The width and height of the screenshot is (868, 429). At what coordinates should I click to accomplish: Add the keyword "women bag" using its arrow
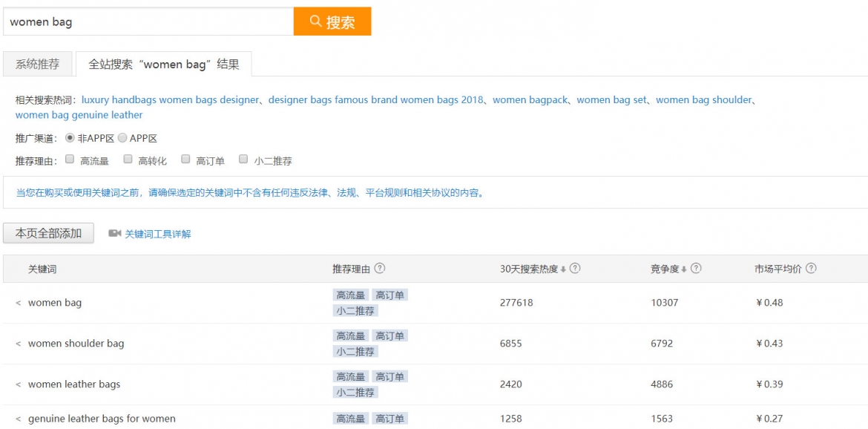pos(19,303)
